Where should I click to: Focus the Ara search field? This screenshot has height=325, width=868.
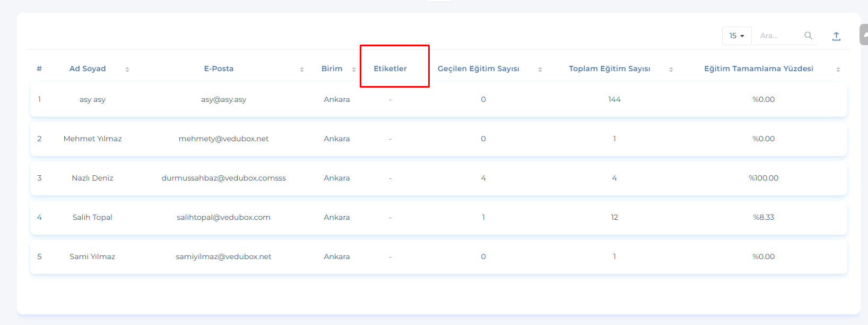tap(779, 36)
